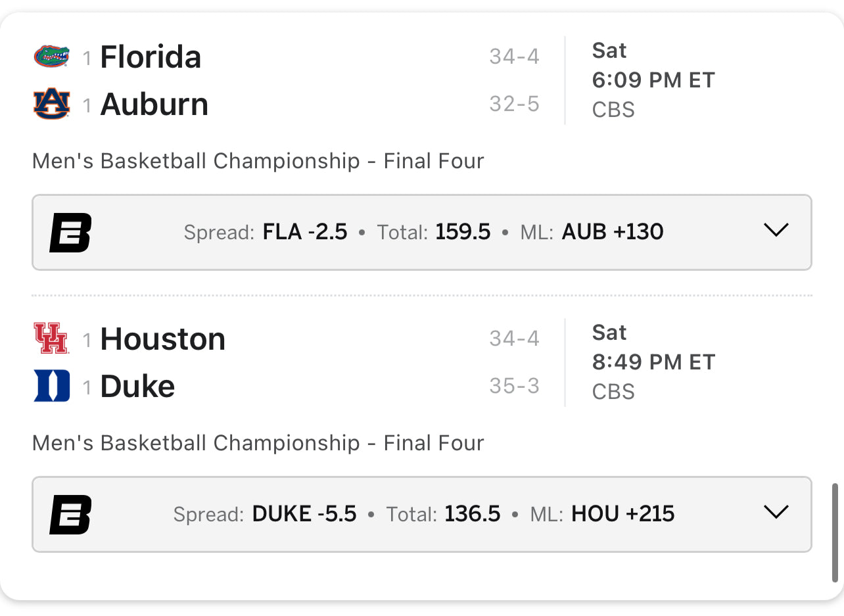Click the Auburn Tigers logo
The image size is (844, 616).
tap(51, 104)
